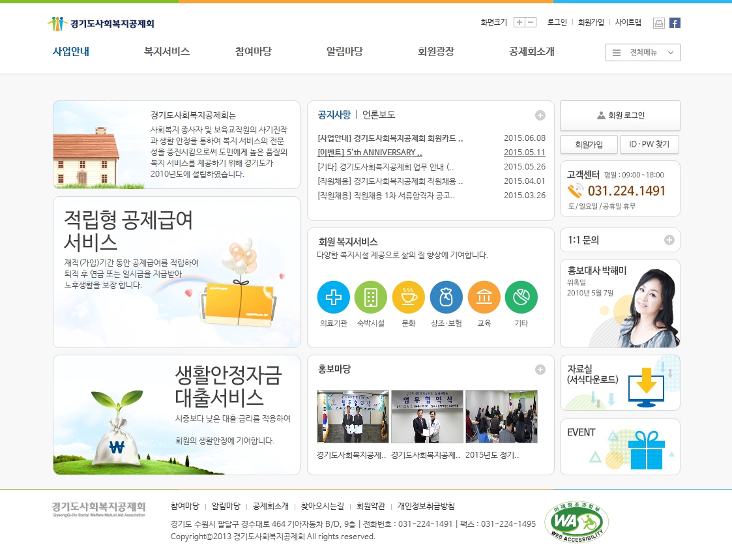Open the 5'th ANNIVERSARY event notice
This screenshot has width=732, height=560.
tap(370, 153)
